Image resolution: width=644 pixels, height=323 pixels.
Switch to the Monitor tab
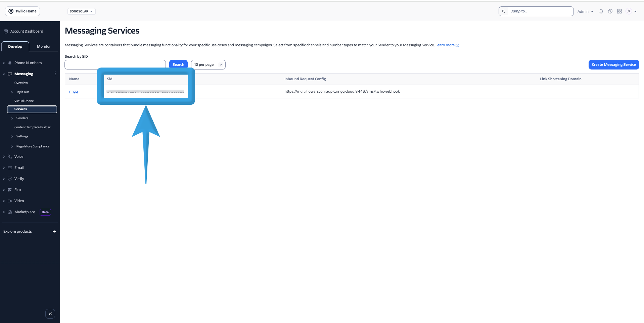43,46
